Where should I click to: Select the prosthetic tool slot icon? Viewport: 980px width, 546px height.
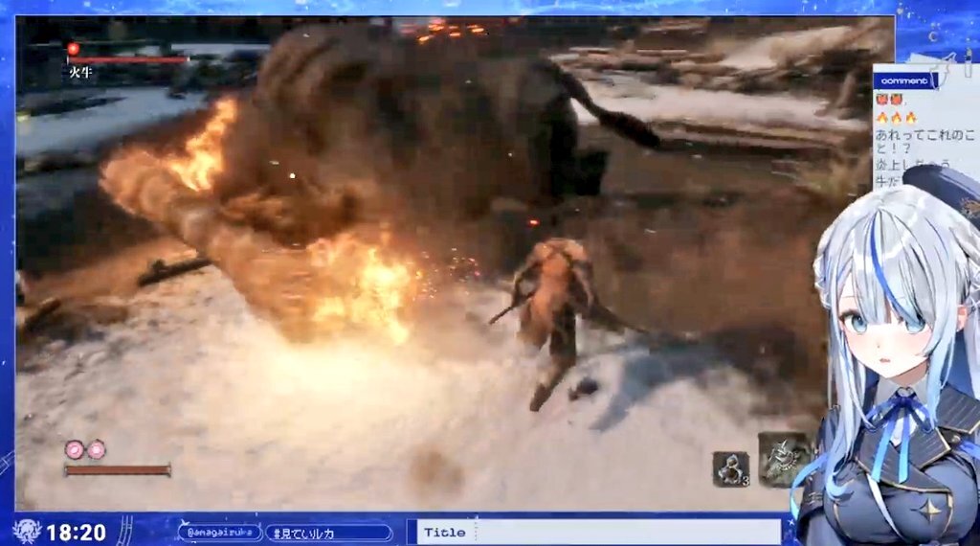point(783,459)
